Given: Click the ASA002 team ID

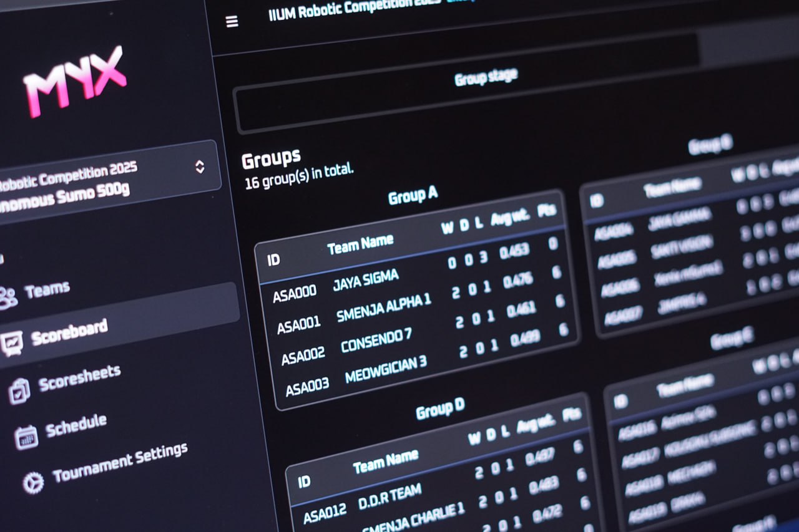Looking at the screenshot, I should [303, 357].
